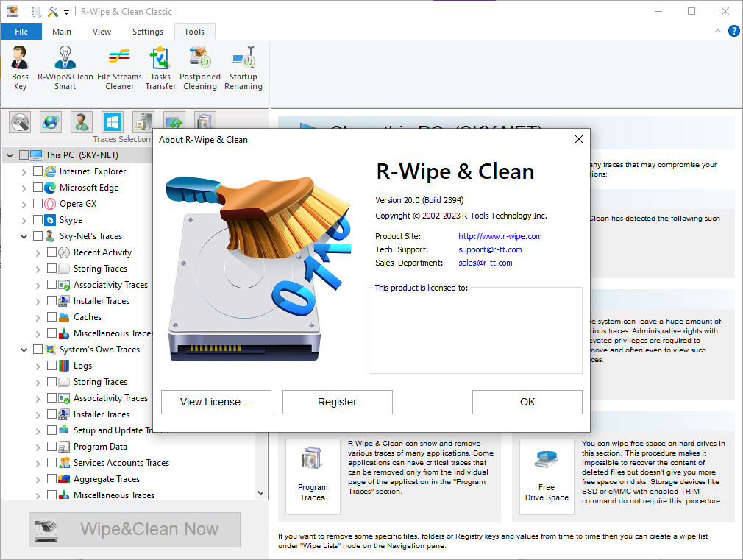743x560 pixels.
Task: Click the Services Accounts Traces icon
Action: click(x=65, y=463)
